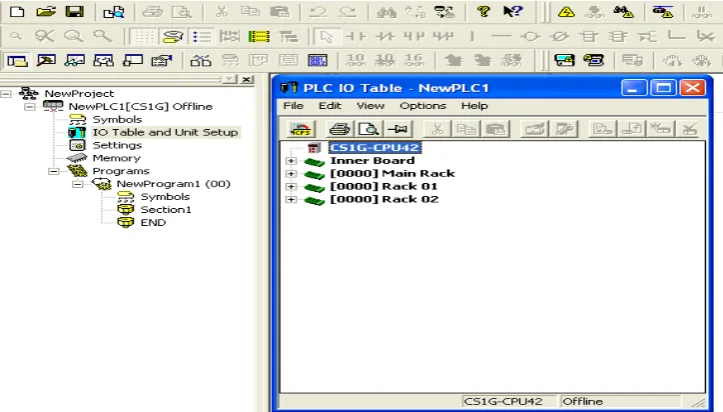Select the [0000] Rack 02 entry
Image resolution: width=723 pixels, height=412 pixels.
(x=384, y=200)
